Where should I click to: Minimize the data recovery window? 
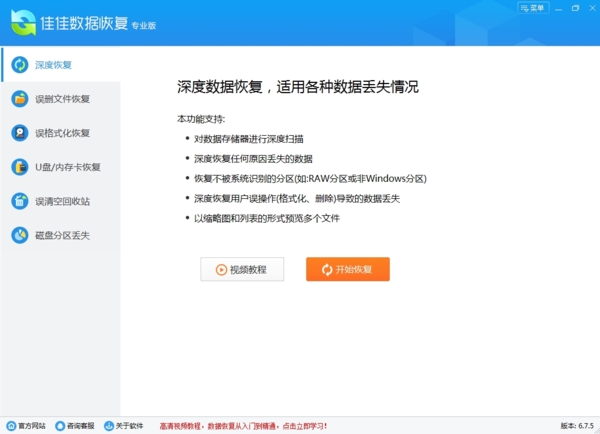point(559,8)
